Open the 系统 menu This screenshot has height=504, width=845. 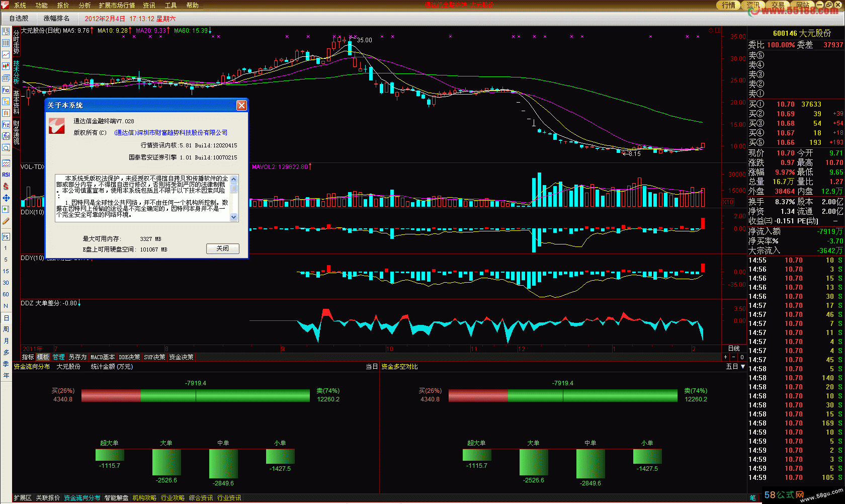20,6
